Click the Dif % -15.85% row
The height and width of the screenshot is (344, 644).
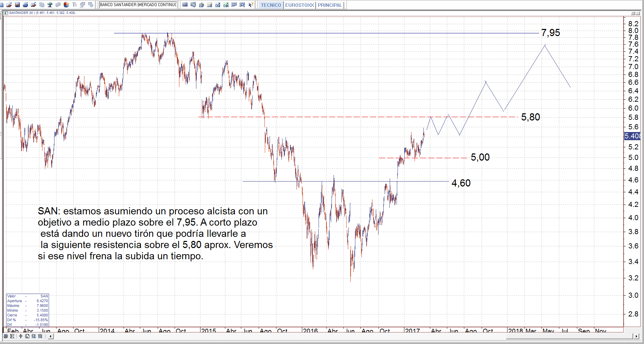coord(28,320)
